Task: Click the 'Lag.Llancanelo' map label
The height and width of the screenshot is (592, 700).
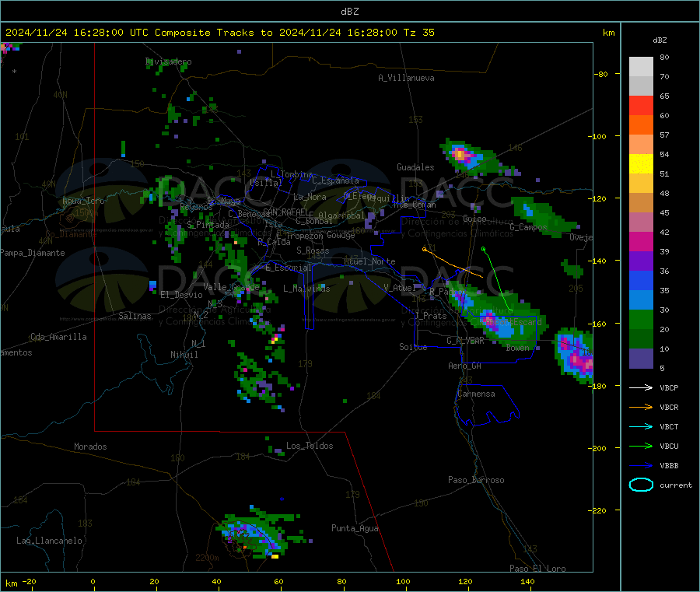Action: [x=49, y=541]
